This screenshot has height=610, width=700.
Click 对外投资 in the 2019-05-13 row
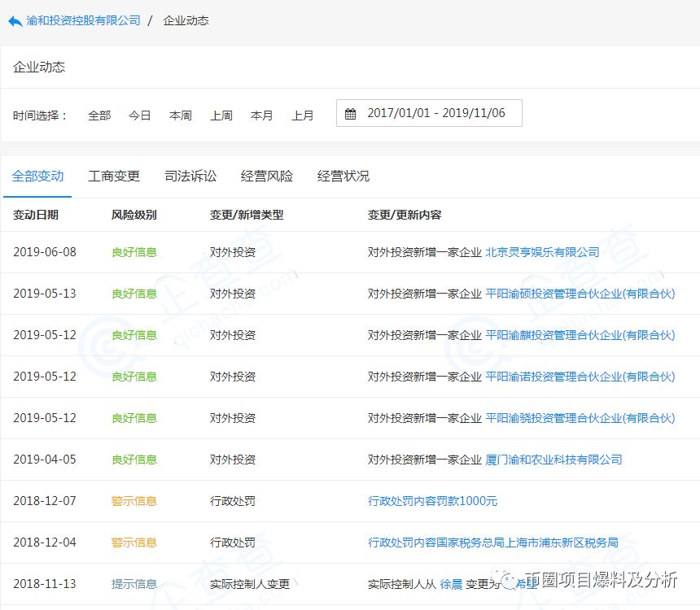[x=233, y=294]
